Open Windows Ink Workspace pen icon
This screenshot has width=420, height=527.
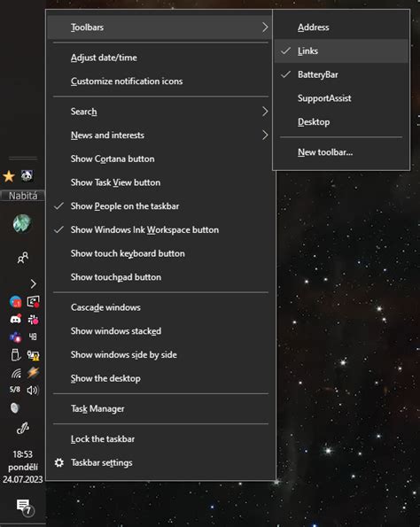[x=22, y=429]
